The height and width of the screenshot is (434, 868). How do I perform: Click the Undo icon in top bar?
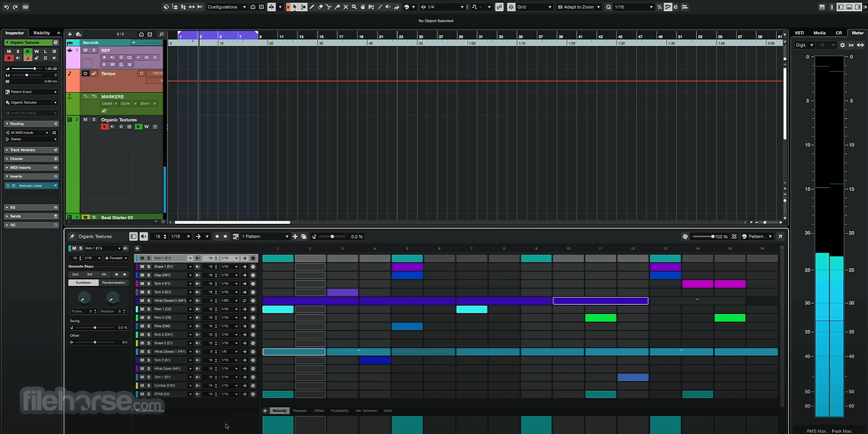tap(6, 7)
